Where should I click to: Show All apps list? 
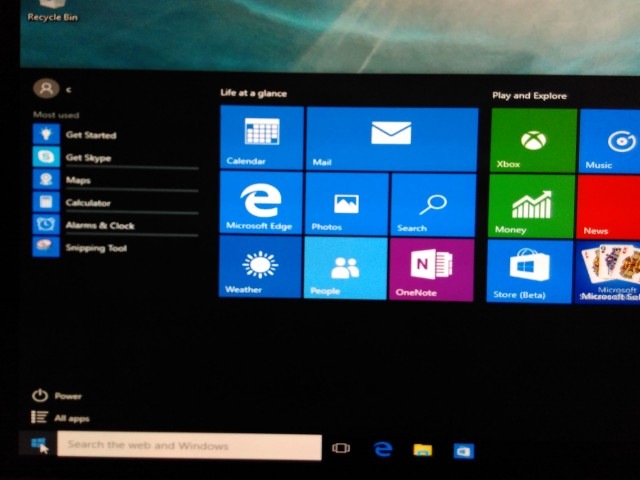click(60, 417)
